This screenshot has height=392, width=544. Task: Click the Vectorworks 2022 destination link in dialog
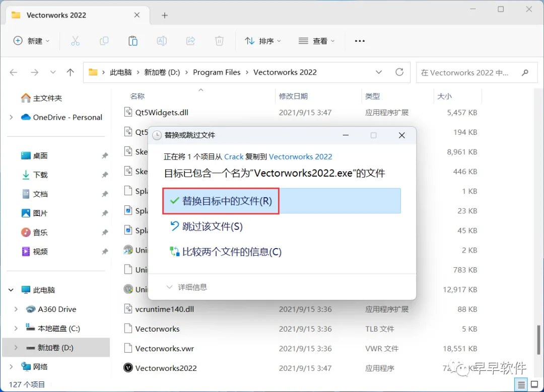pyautogui.click(x=300, y=156)
